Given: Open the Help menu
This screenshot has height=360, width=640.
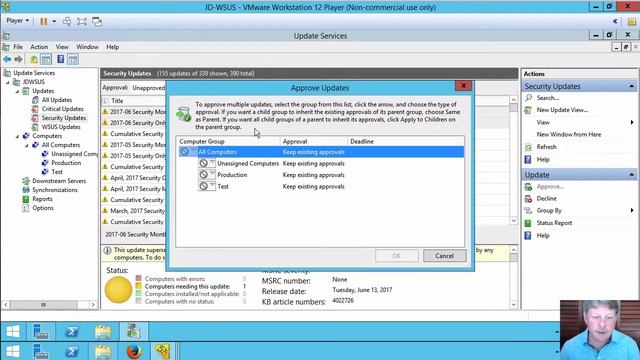Looking at the screenshot, I should pyautogui.click(x=113, y=47).
